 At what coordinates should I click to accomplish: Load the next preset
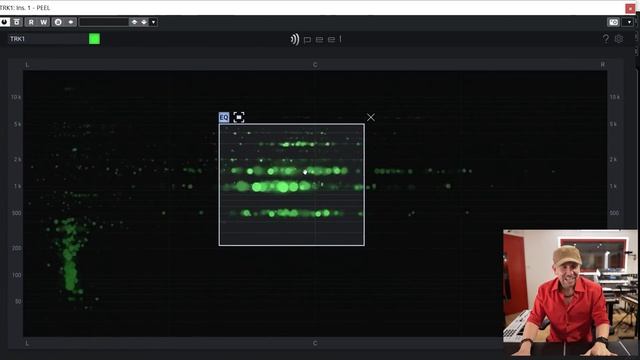pos(144,22)
